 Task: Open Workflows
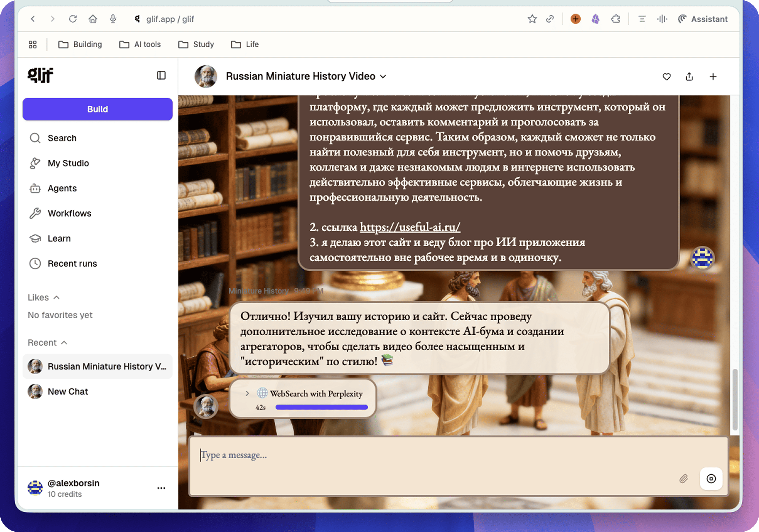pos(69,213)
